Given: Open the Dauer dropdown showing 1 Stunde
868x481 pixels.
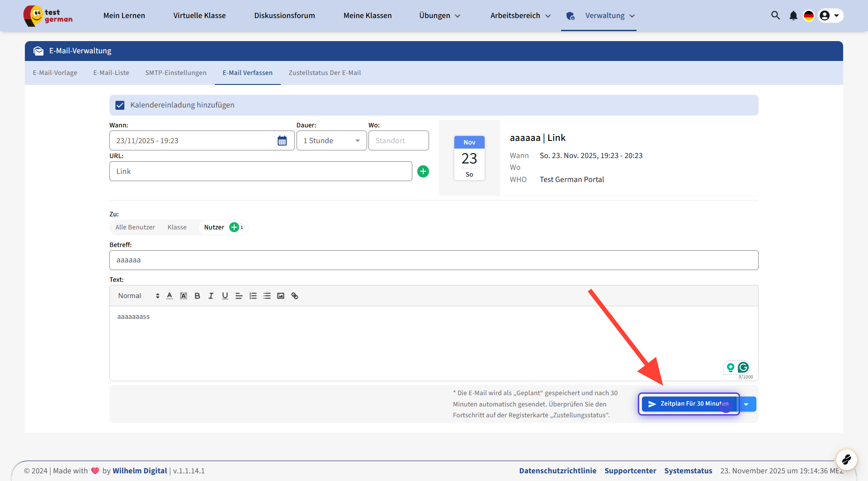Looking at the screenshot, I should 331,141.
